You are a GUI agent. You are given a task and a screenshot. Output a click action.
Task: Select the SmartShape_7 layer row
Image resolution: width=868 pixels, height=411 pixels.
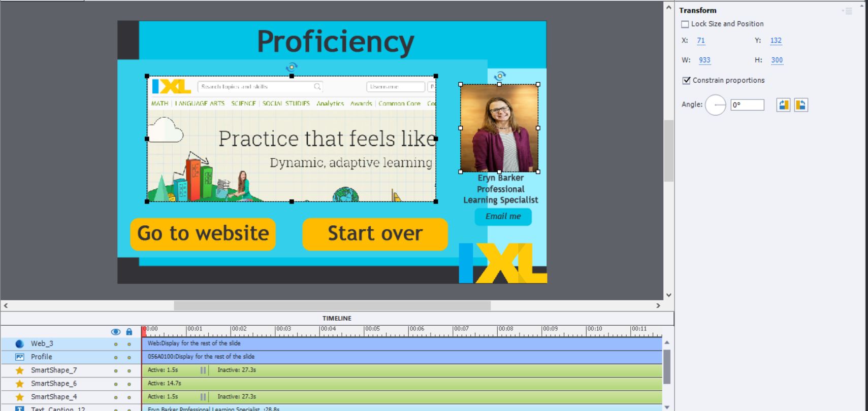[71, 370]
